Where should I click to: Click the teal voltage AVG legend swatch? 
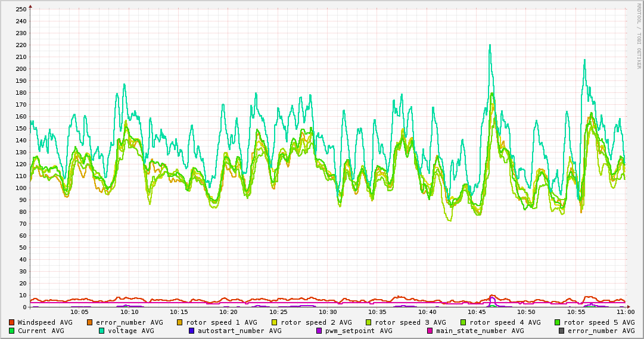pos(102,331)
